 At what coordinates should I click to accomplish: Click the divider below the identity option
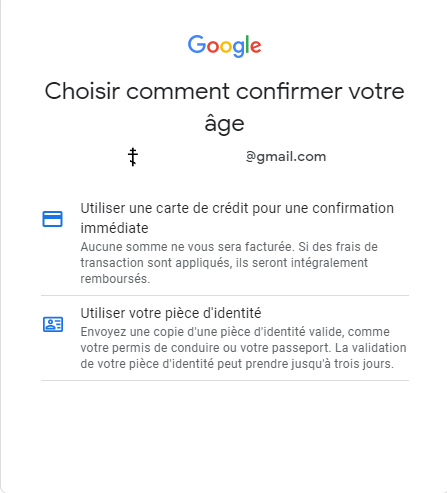pos(225,380)
